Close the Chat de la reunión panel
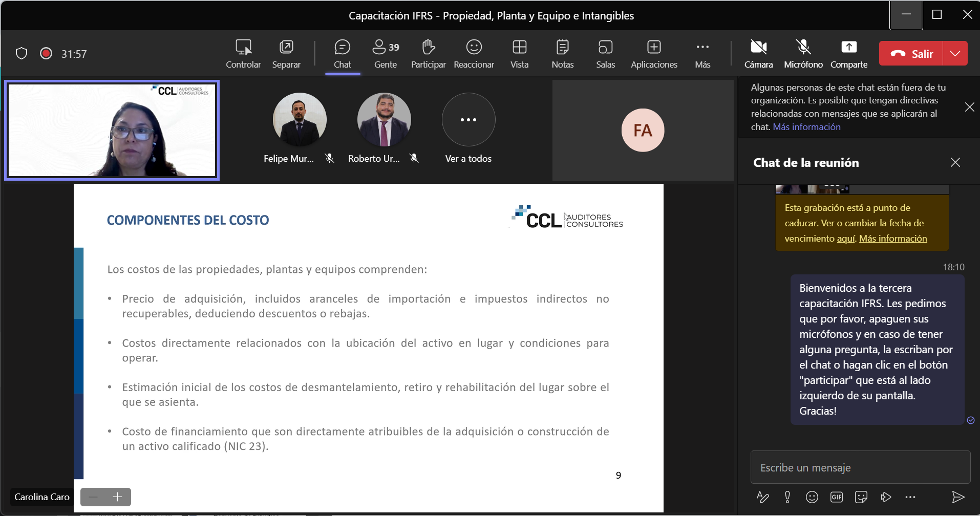 (x=955, y=162)
